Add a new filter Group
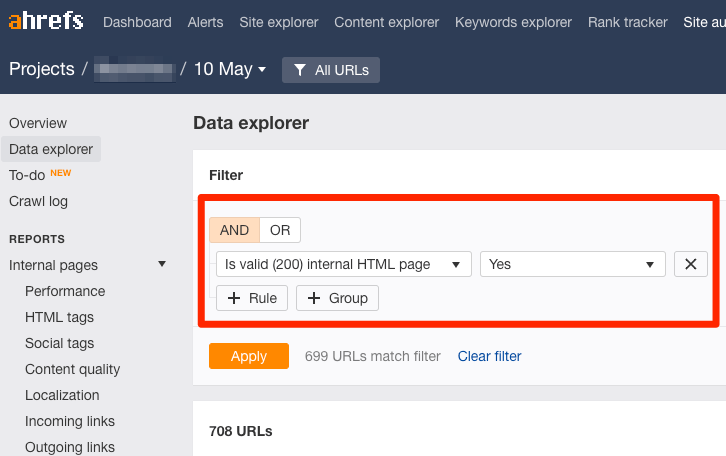 (337, 298)
